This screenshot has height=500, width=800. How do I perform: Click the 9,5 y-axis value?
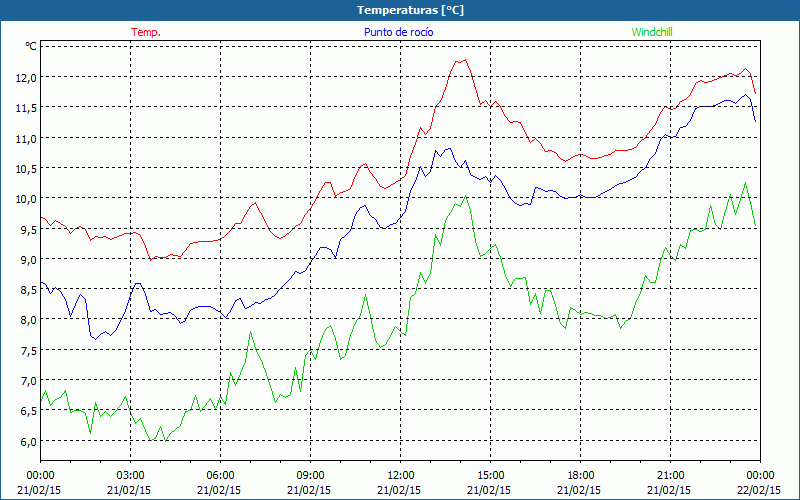[29, 229]
